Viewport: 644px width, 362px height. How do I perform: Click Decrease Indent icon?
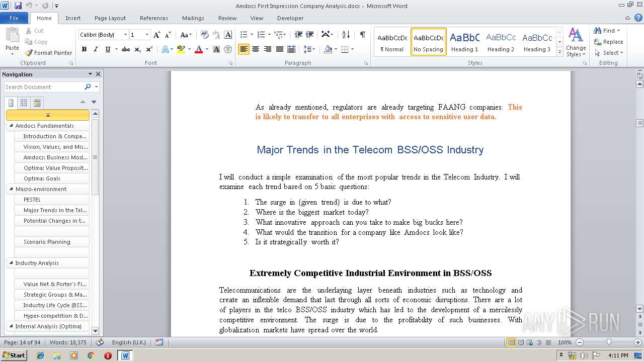coord(298,35)
